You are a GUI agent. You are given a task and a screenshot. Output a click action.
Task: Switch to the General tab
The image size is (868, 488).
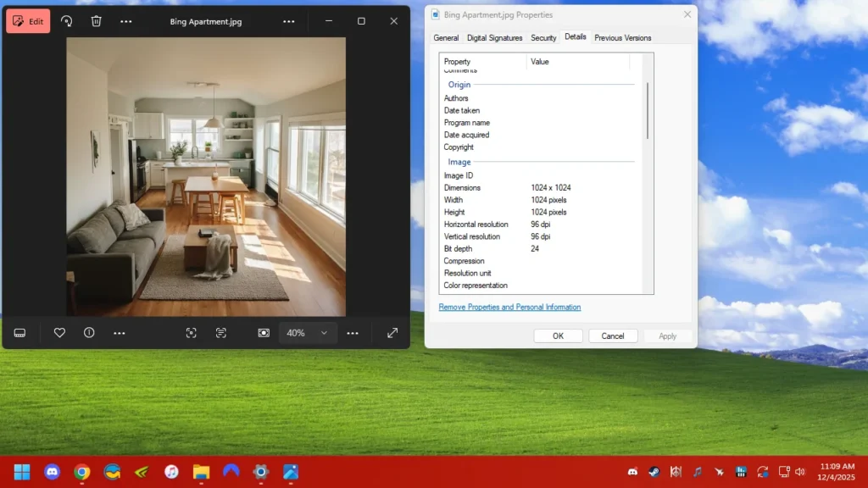tap(446, 38)
